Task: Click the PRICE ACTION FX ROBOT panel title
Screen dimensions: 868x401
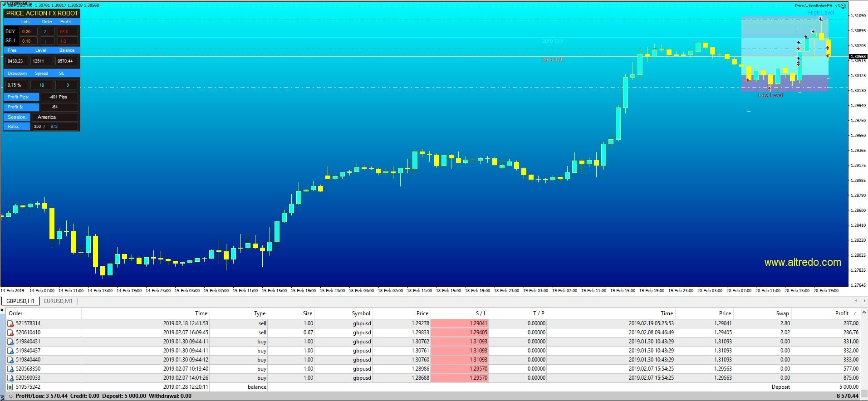Action: tap(42, 13)
